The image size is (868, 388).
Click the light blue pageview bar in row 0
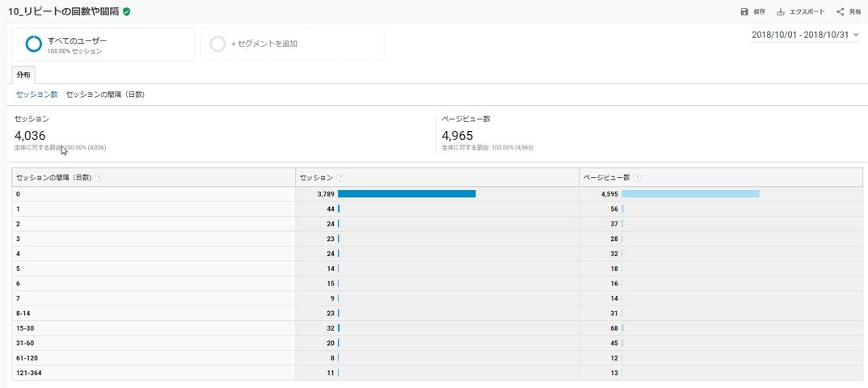point(690,194)
